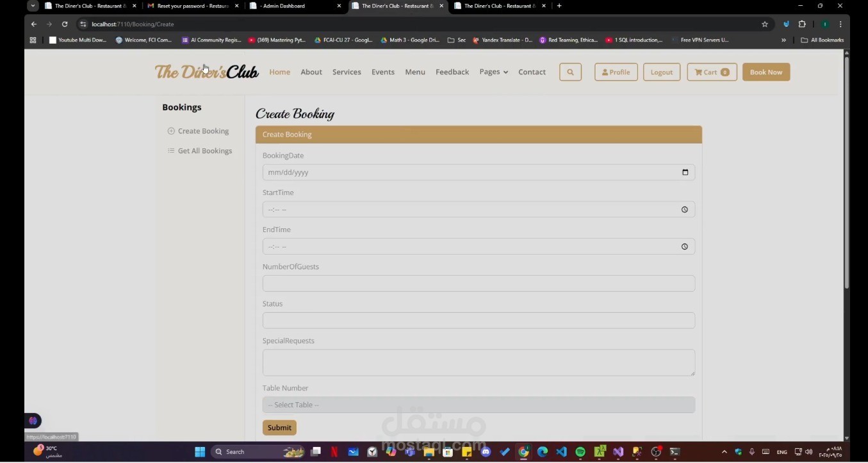Open Microsoft Edge from the taskbar
The image size is (868, 463).
pyautogui.click(x=543, y=452)
